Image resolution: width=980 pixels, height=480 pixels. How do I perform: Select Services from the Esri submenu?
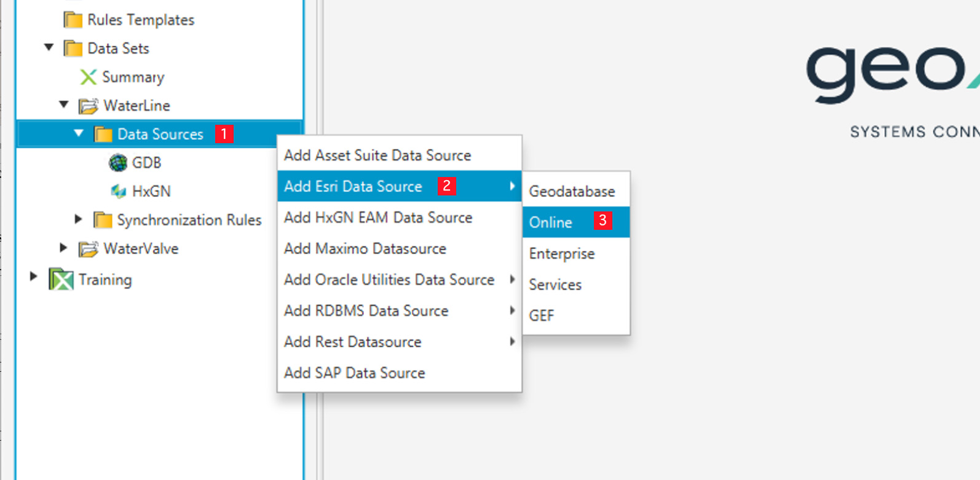[x=576, y=285]
